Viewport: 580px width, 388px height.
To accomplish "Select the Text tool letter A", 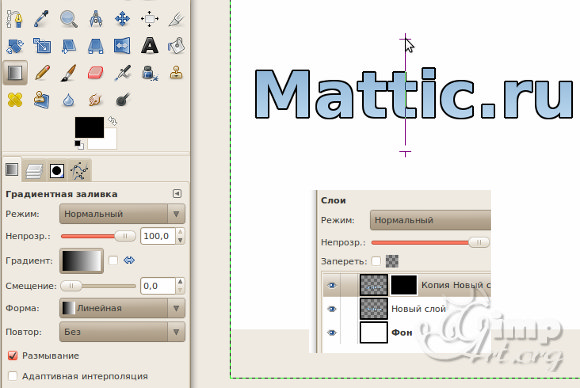I will pyautogui.click(x=149, y=46).
